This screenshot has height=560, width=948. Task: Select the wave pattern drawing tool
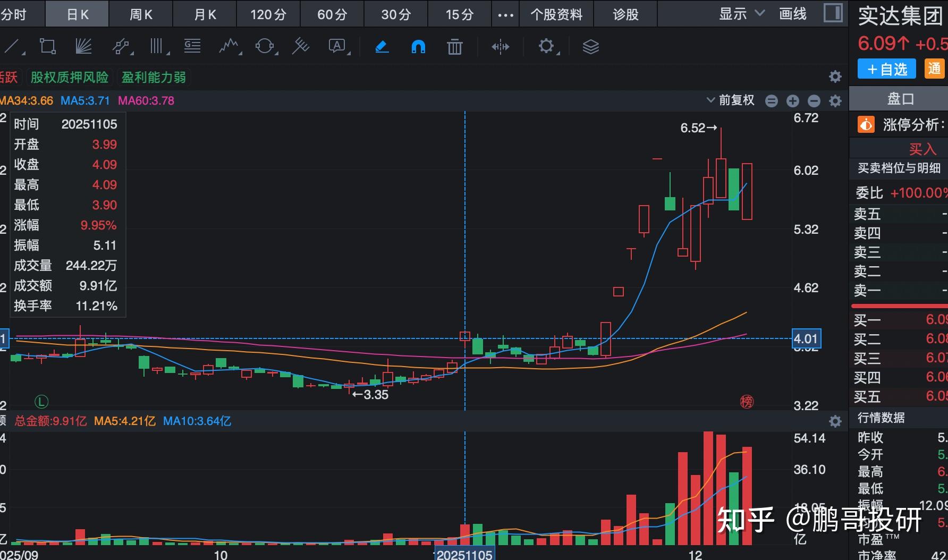229,47
